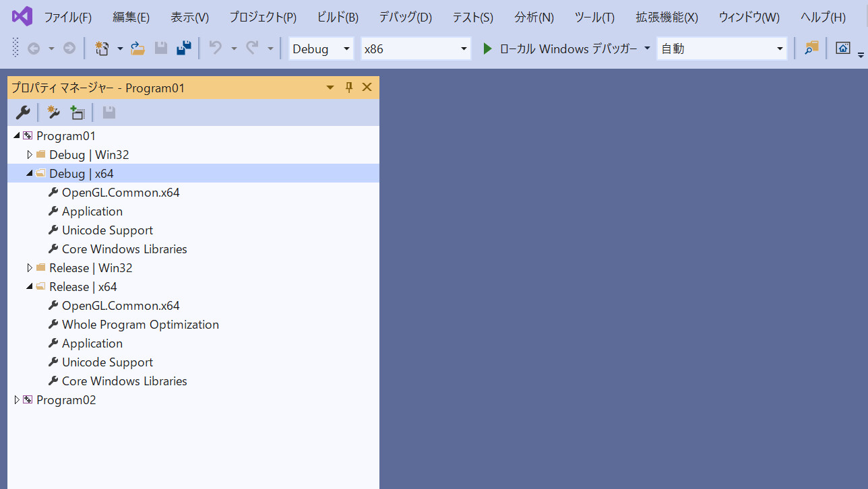Expand the Debug | Win32 node

click(x=30, y=155)
